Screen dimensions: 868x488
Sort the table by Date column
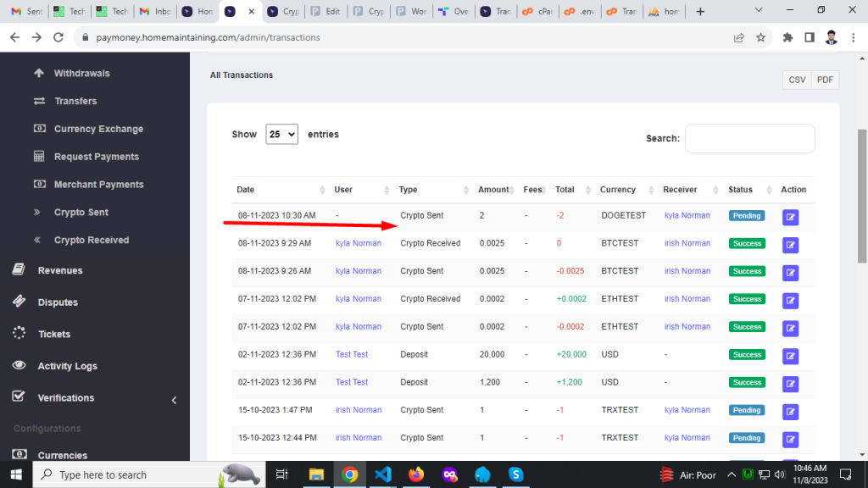click(245, 190)
